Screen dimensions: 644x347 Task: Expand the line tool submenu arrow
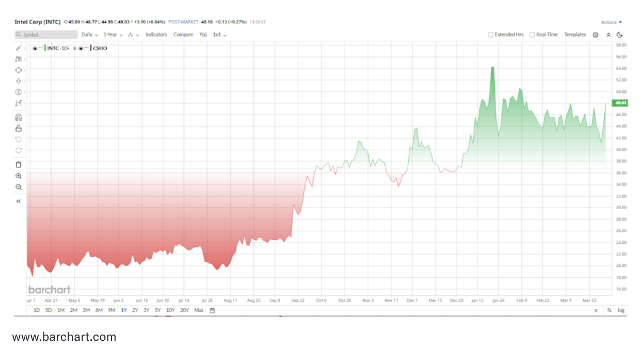click(24, 48)
